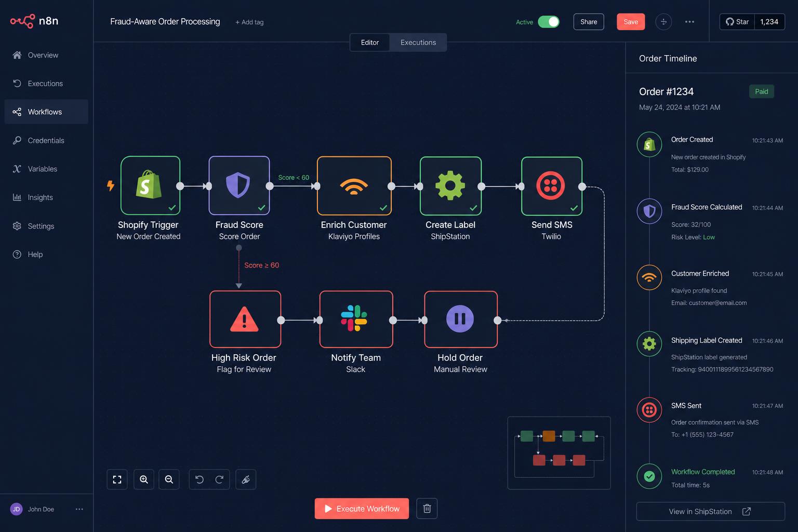Open the Insights page
The image size is (798, 532).
pyautogui.click(x=46, y=197)
